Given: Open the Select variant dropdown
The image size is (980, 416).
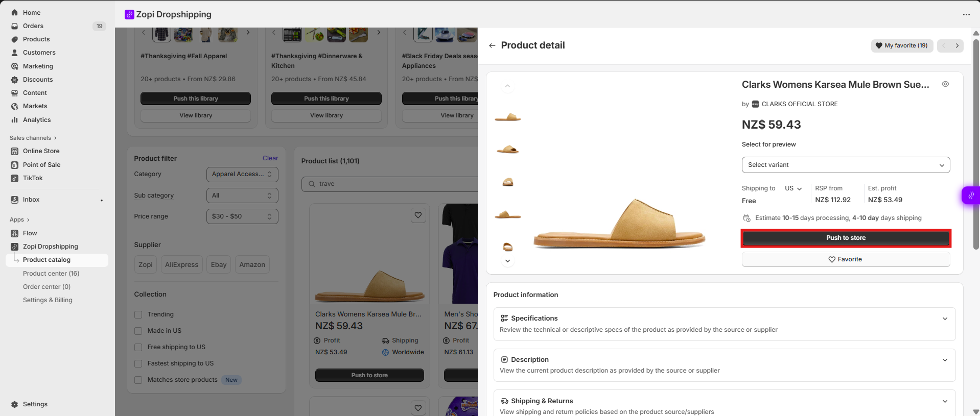Looking at the screenshot, I should click(846, 165).
